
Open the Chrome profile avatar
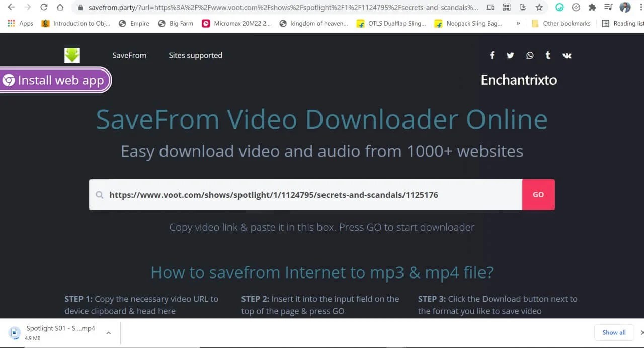[x=625, y=7]
